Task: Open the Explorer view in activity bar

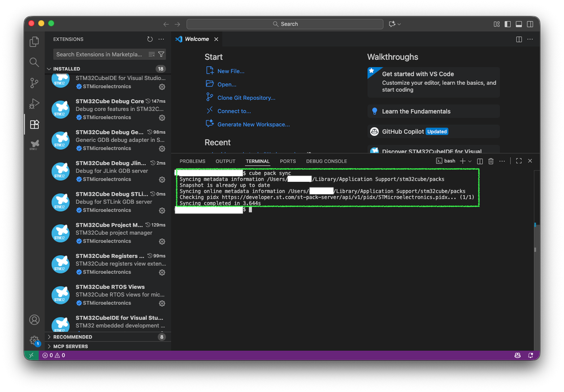Action: (34, 42)
